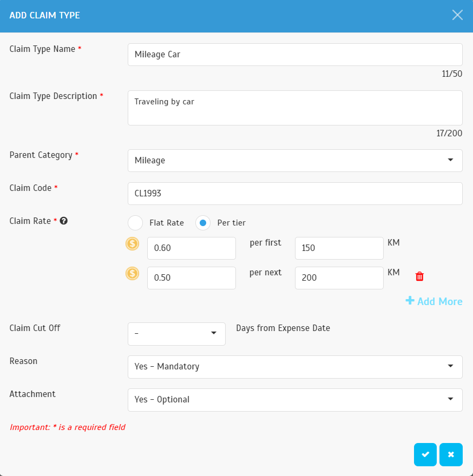This screenshot has height=476, width=473.
Task: Open the Reason Yes - Mandatory dropdown
Action: (295, 367)
